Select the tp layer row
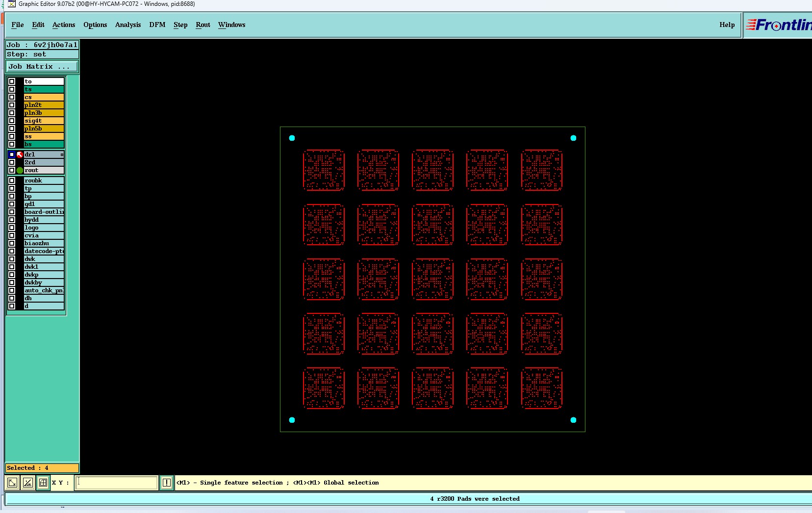 44,188
